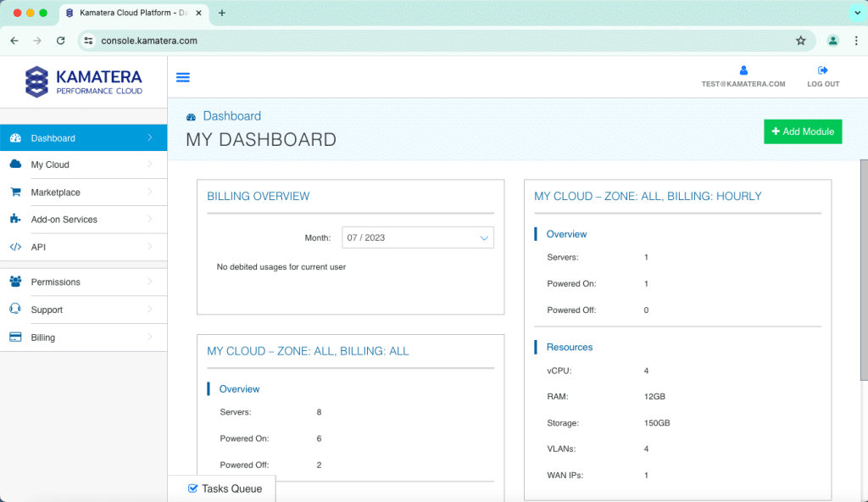Click the log out arrow icon
Screen dimensions: 868x502
[822, 70]
